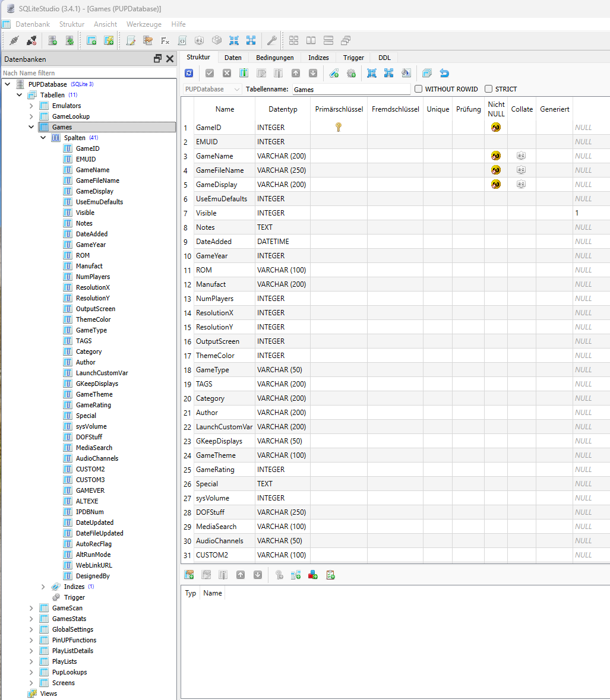Screen dimensions: 610x700
Task: Expand the GameScan table node
Action: point(31,608)
